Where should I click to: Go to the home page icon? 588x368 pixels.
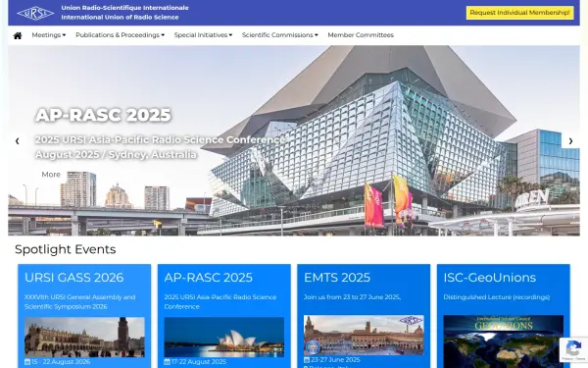point(18,35)
